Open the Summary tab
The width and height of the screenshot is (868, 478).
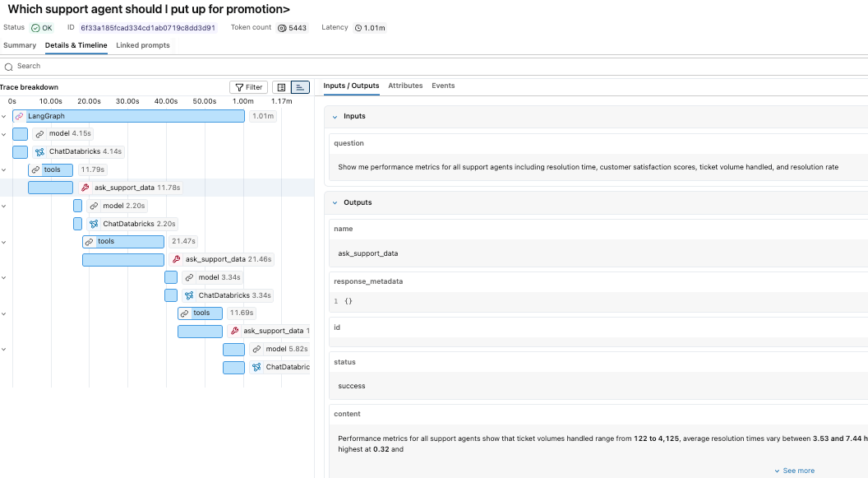tap(20, 45)
